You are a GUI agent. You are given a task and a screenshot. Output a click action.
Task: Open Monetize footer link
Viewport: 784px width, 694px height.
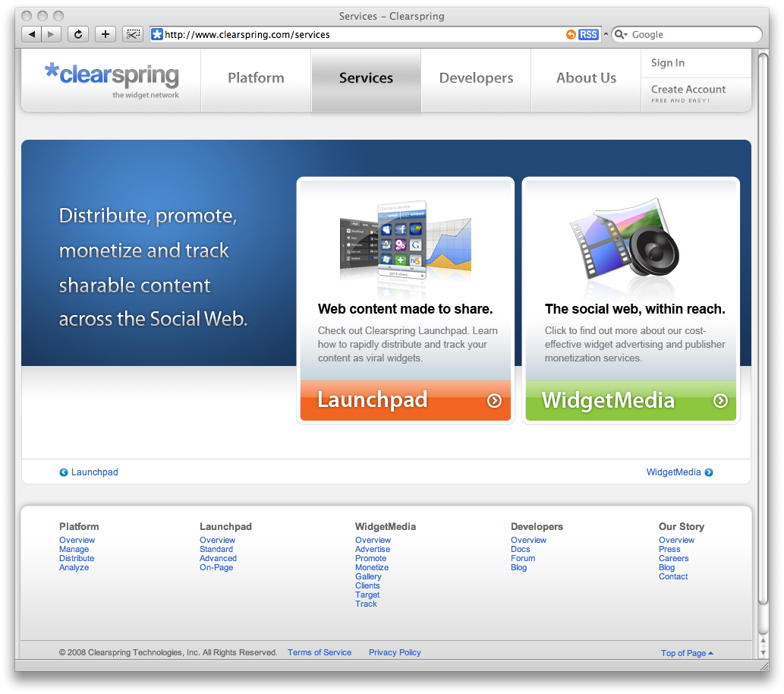point(371,567)
